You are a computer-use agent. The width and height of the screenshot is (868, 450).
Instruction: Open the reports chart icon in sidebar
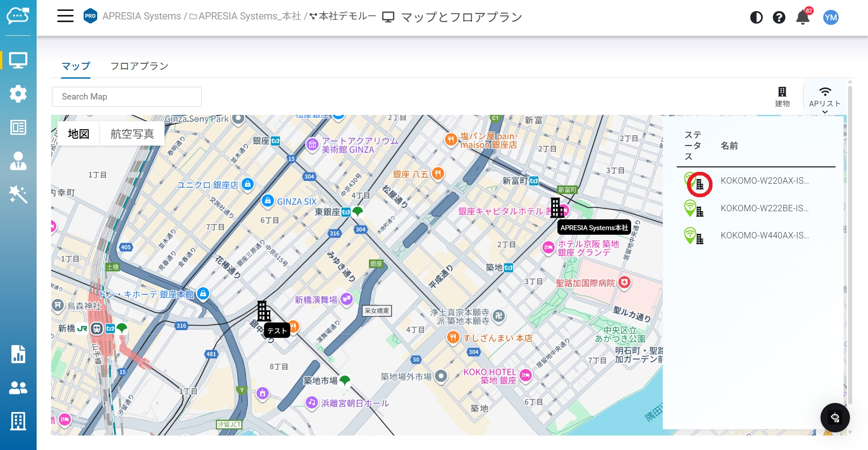tap(18, 354)
